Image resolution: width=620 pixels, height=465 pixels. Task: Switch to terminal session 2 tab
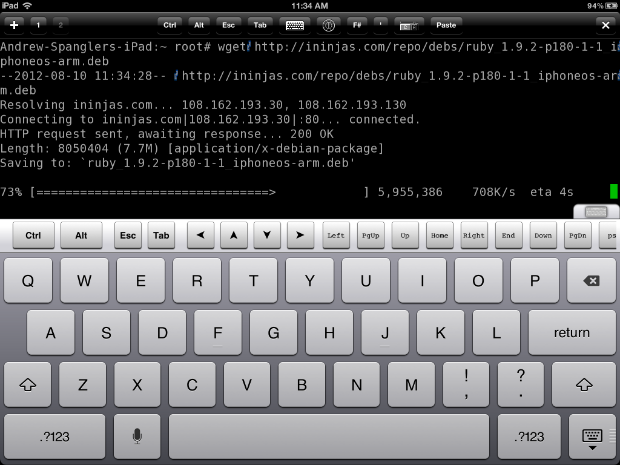pyautogui.click(x=59, y=23)
